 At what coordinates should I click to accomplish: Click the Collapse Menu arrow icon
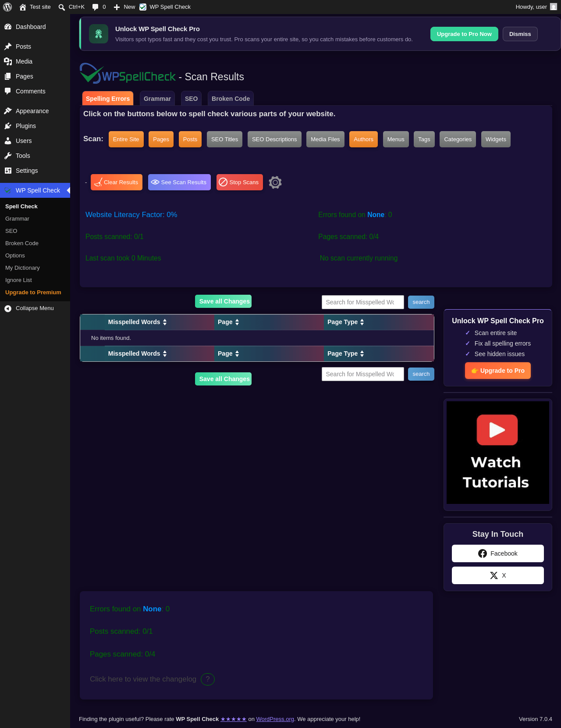click(x=8, y=308)
